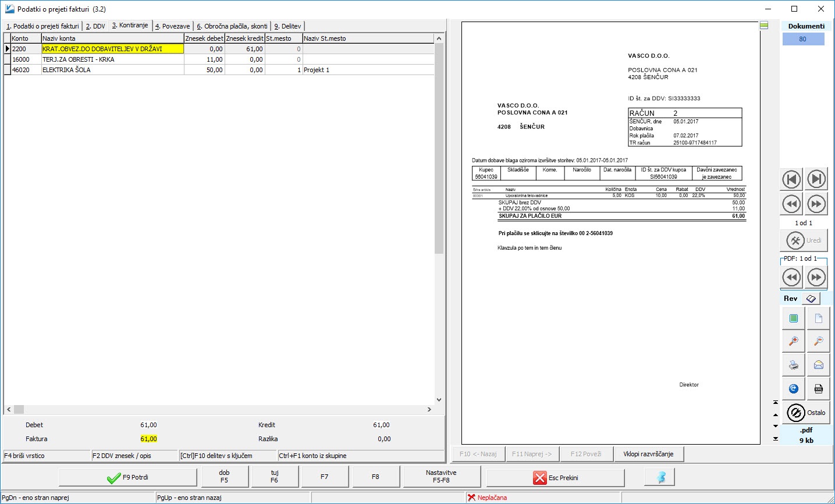Click the blank page view icon
The height and width of the screenshot is (504, 835).
click(818, 318)
